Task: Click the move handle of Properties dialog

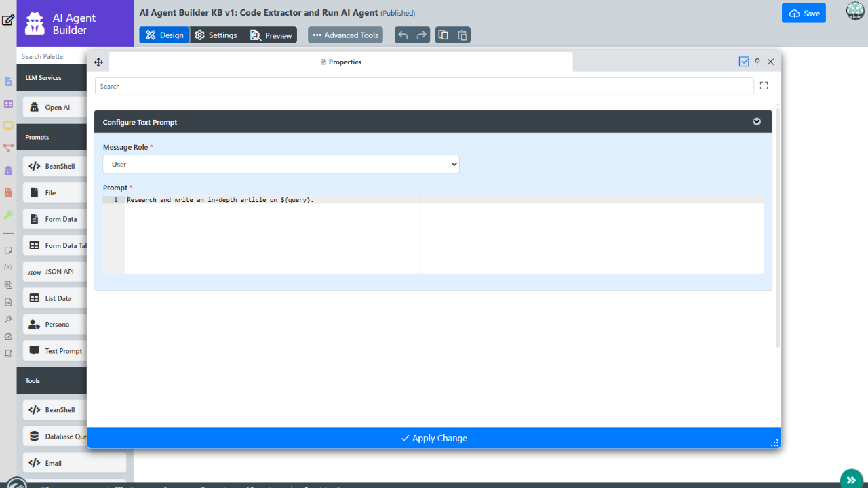Action: [x=98, y=62]
